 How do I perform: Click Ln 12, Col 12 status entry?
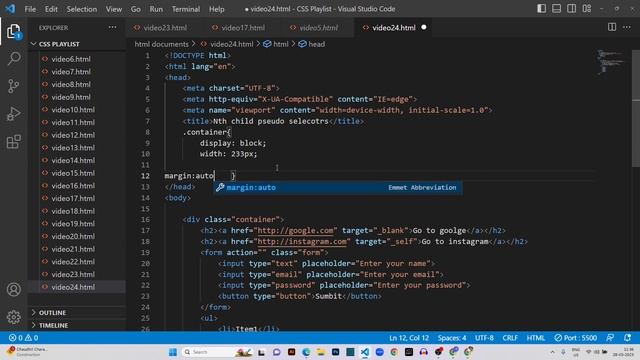[x=409, y=338]
